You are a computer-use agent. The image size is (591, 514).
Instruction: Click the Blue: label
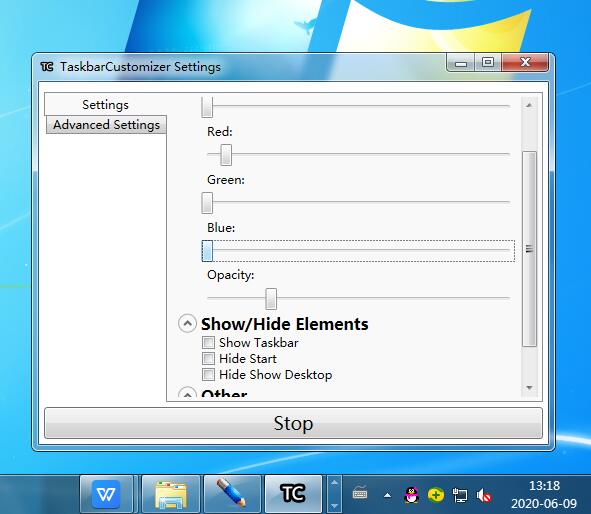coord(221,228)
